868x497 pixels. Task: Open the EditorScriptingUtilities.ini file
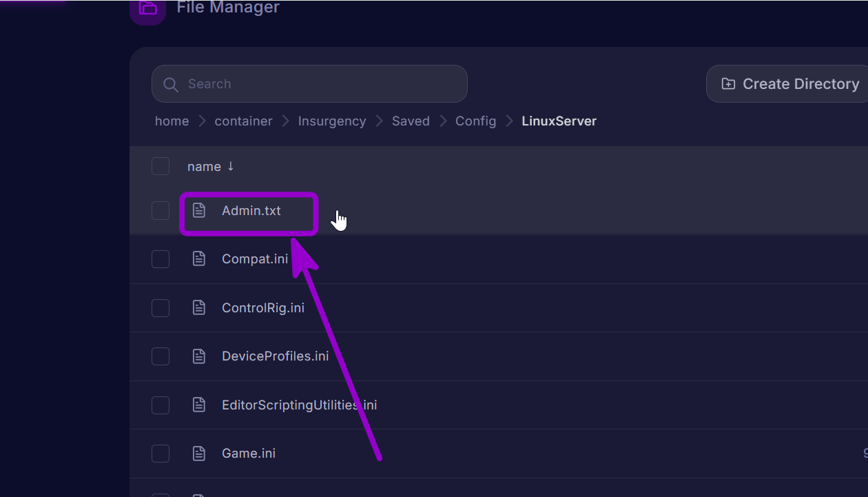coord(299,405)
